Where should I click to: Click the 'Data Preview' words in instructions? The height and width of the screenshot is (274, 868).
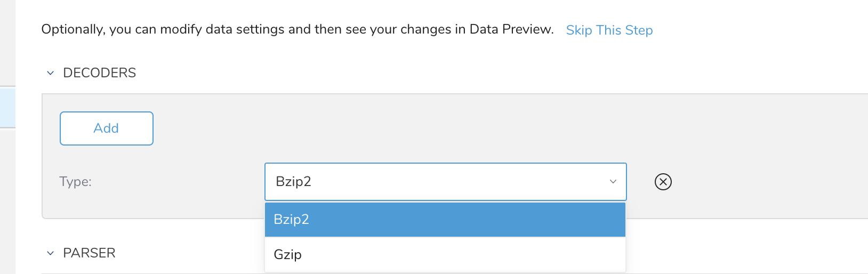point(511,29)
